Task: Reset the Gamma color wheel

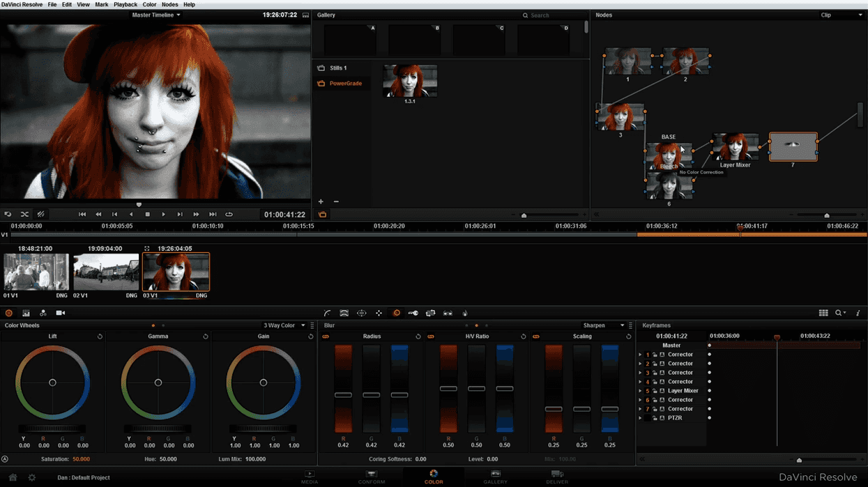Action: pos(206,337)
